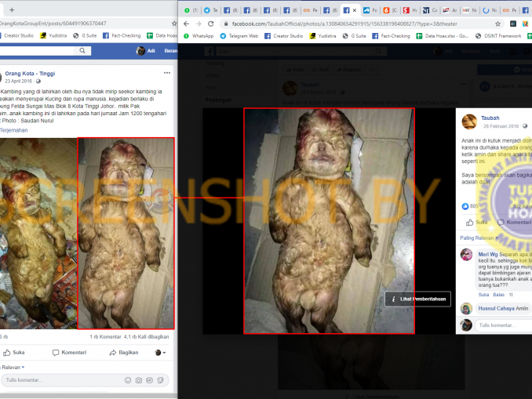This screenshot has height=399, width=532.
Task: Add a sticker in left comment box
Action: [x=160, y=380]
